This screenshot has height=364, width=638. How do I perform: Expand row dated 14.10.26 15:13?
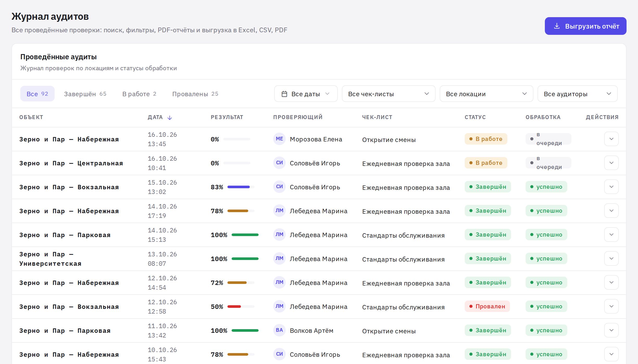611,235
